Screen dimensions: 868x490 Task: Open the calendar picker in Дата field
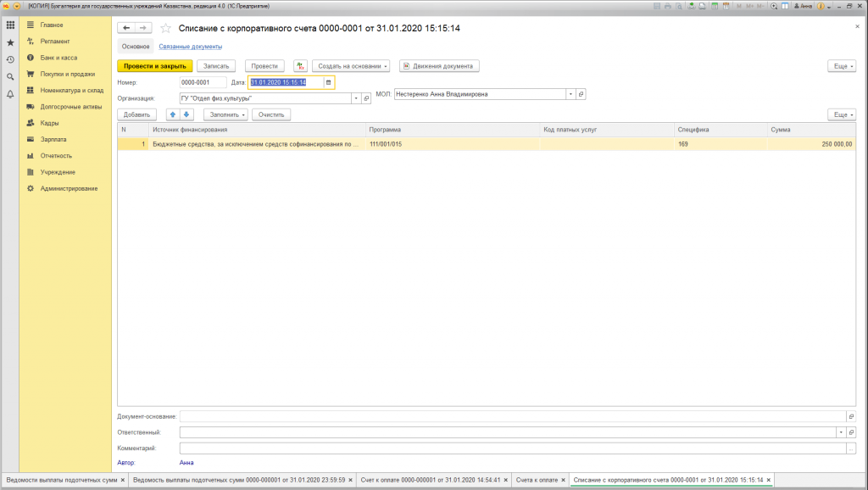tap(329, 82)
